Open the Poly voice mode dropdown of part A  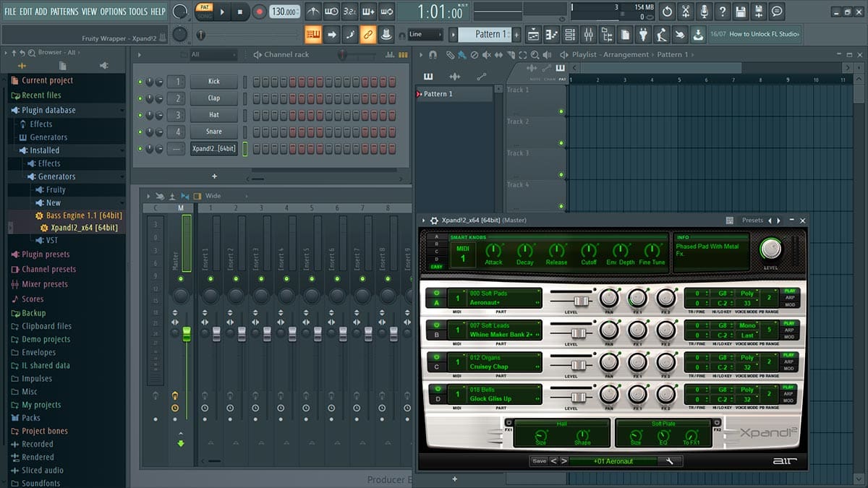(747, 294)
